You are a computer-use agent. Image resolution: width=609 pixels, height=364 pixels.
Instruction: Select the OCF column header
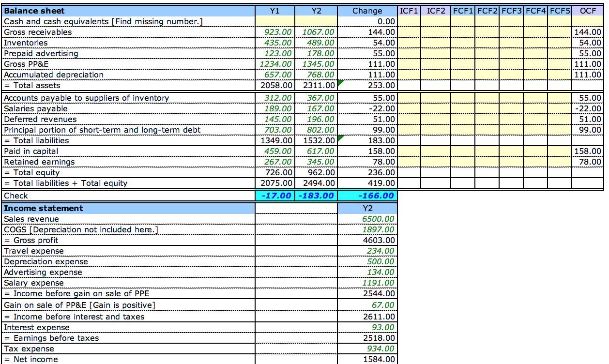pos(588,11)
